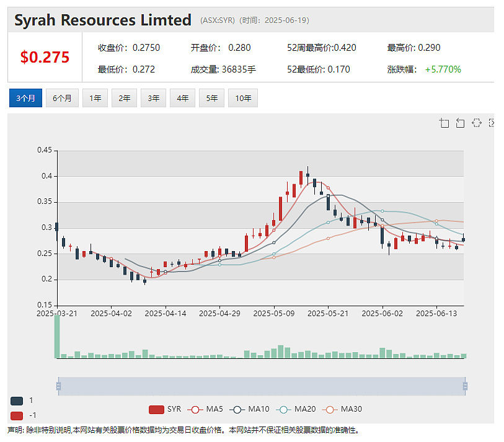The height and width of the screenshot is (442, 504).
Task: Select the 3个月 time range tab
Action: (25, 98)
